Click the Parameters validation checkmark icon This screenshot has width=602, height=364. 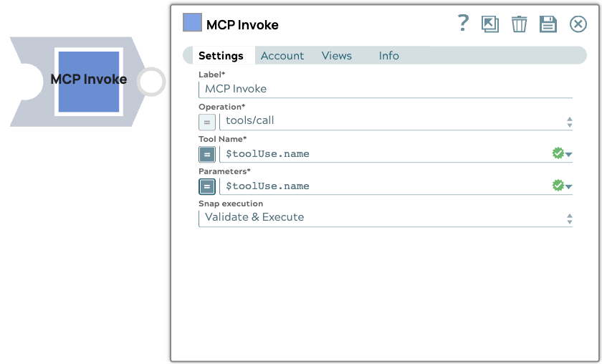tap(558, 186)
